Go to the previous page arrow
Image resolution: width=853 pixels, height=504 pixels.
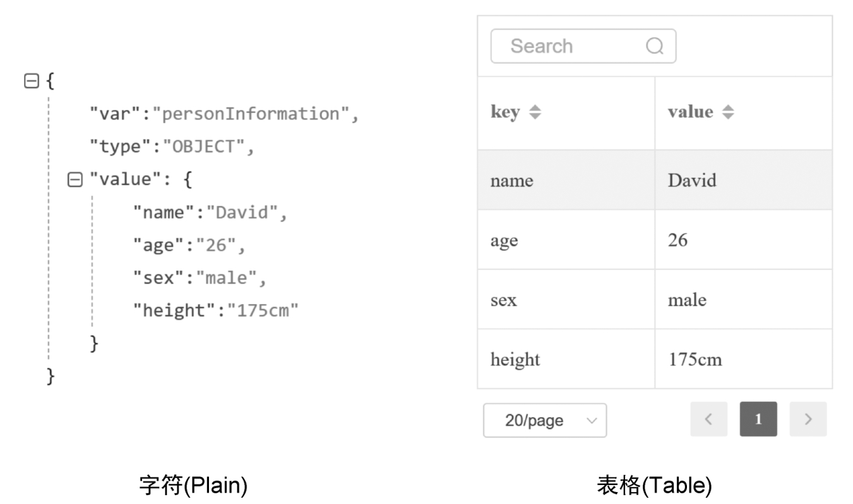point(708,419)
